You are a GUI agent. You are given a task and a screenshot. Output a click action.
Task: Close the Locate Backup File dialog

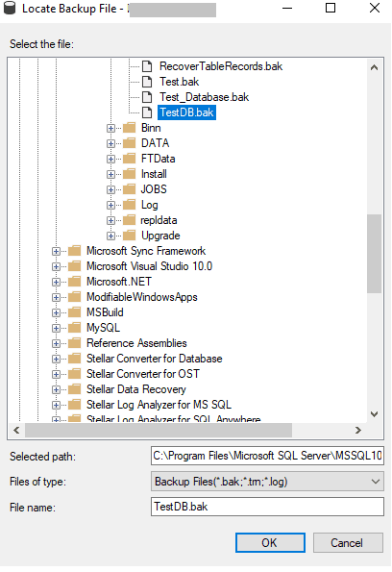(375, 8)
